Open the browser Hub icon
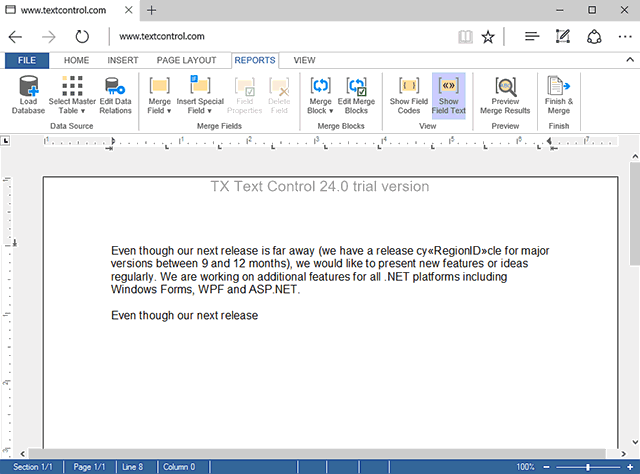This screenshot has width=640, height=474. 532,37
